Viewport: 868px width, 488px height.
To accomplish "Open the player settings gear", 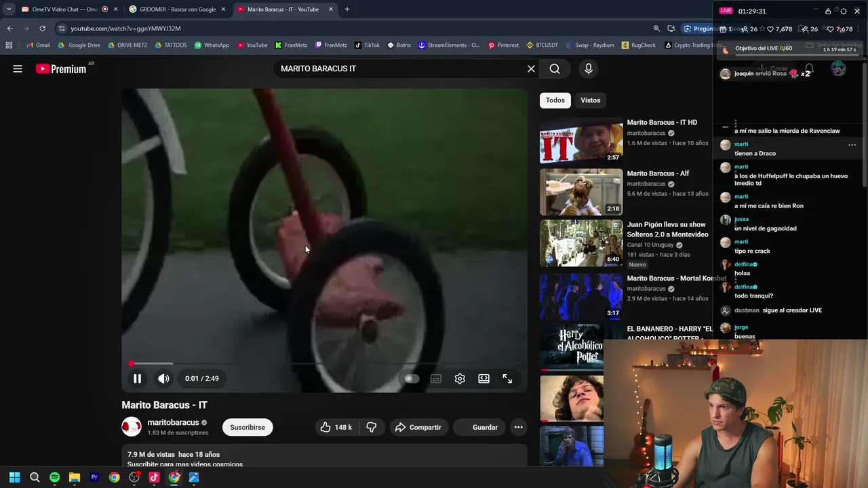I will (460, 379).
